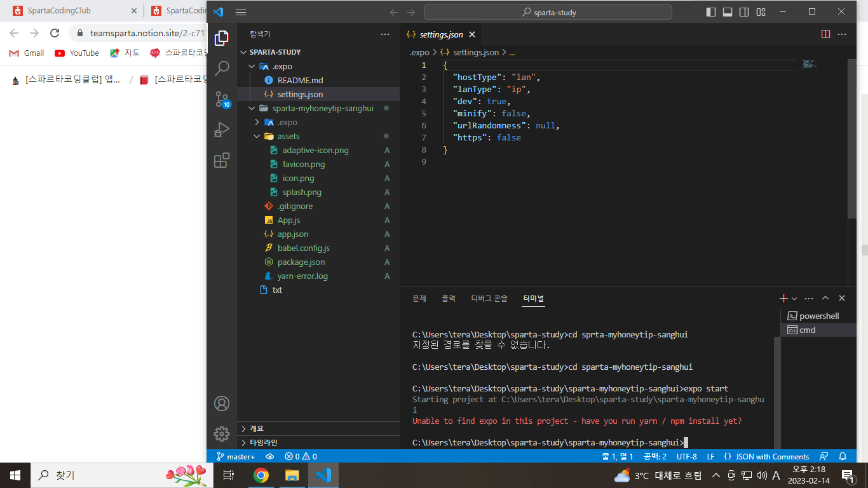Select the powershell terminal instance
The width and height of the screenshot is (868, 488).
(818, 316)
